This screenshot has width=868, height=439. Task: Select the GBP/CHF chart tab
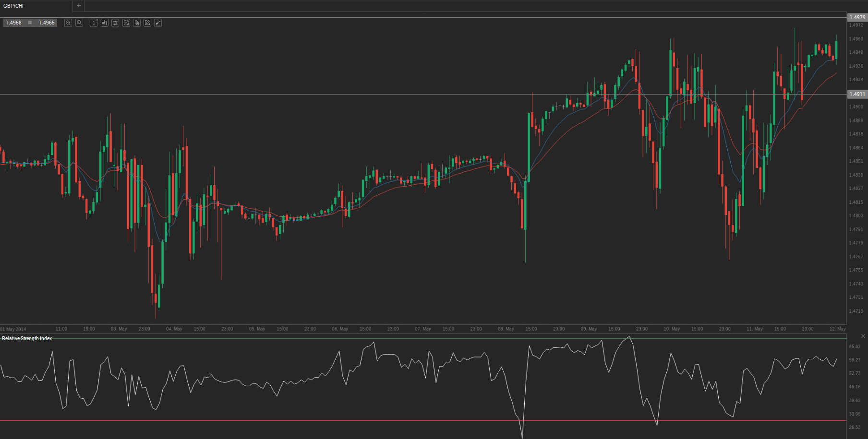14,6
